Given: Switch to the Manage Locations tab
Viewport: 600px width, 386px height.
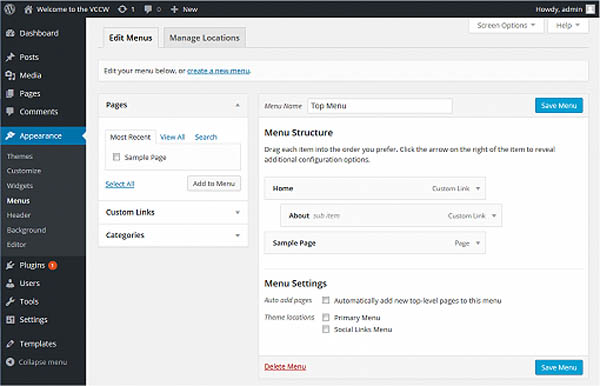Looking at the screenshot, I should click(204, 37).
